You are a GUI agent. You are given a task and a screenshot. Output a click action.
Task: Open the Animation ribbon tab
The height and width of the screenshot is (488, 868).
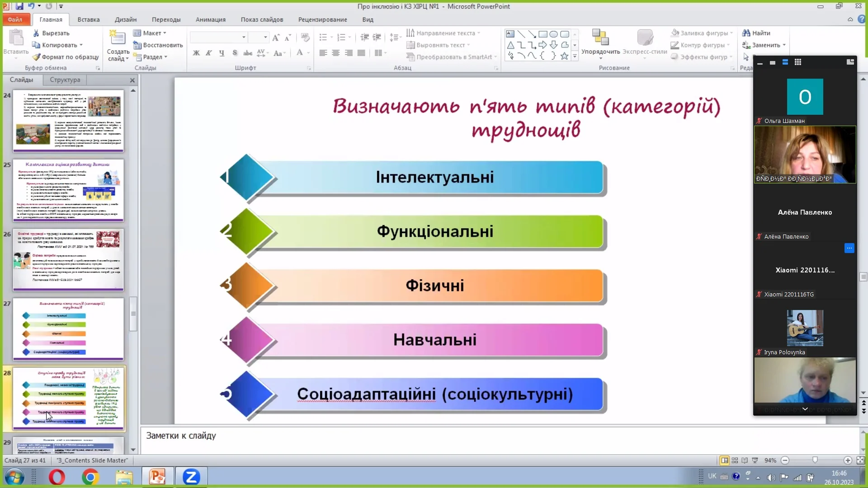(x=210, y=19)
